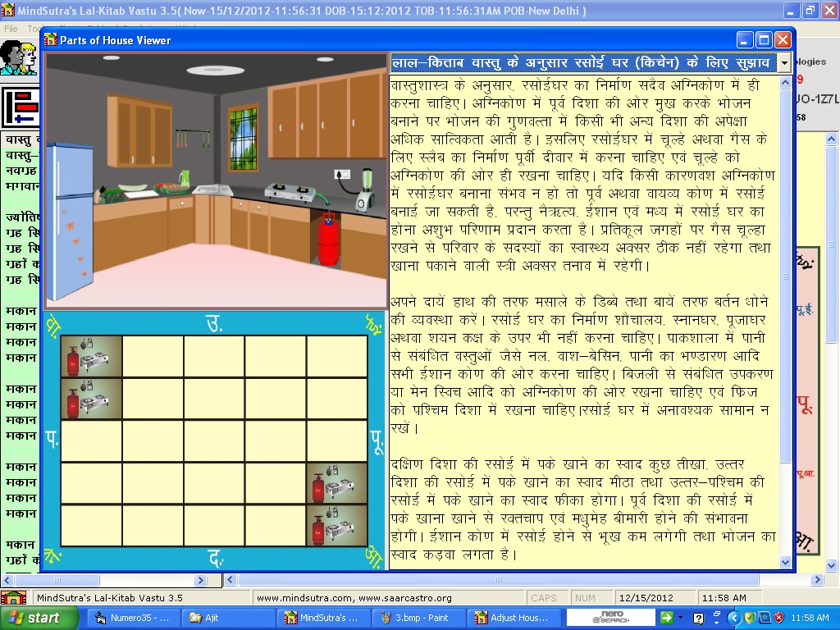
Task: Switch to the Ajit folder taskbar button
Action: pos(228,618)
